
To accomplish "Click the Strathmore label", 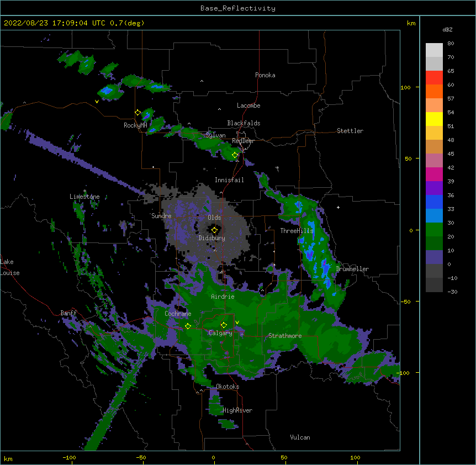I will coord(285,336).
